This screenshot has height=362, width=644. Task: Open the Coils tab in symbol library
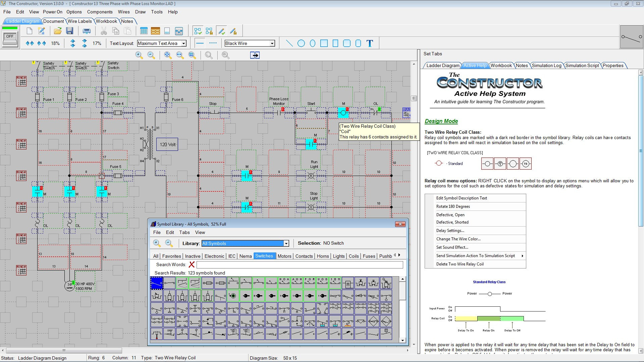click(354, 256)
